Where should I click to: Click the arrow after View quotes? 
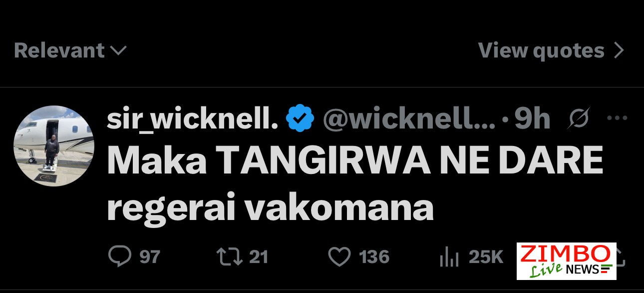[619, 50]
